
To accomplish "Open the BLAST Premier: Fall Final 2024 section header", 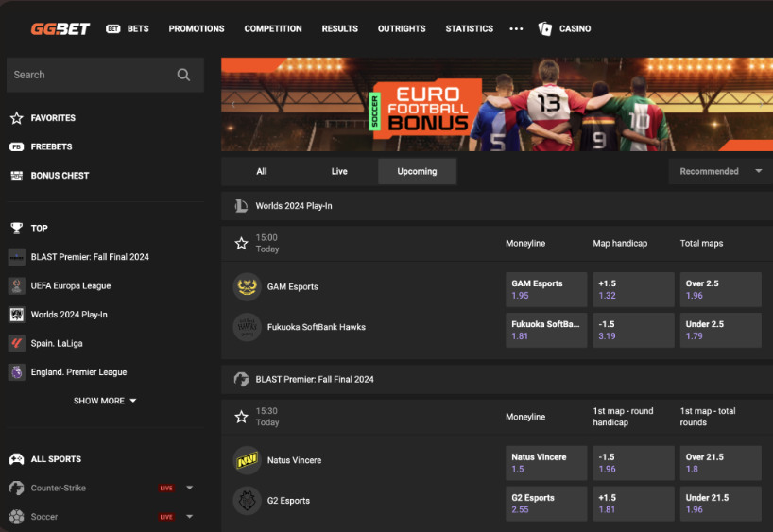I will tap(497, 379).
